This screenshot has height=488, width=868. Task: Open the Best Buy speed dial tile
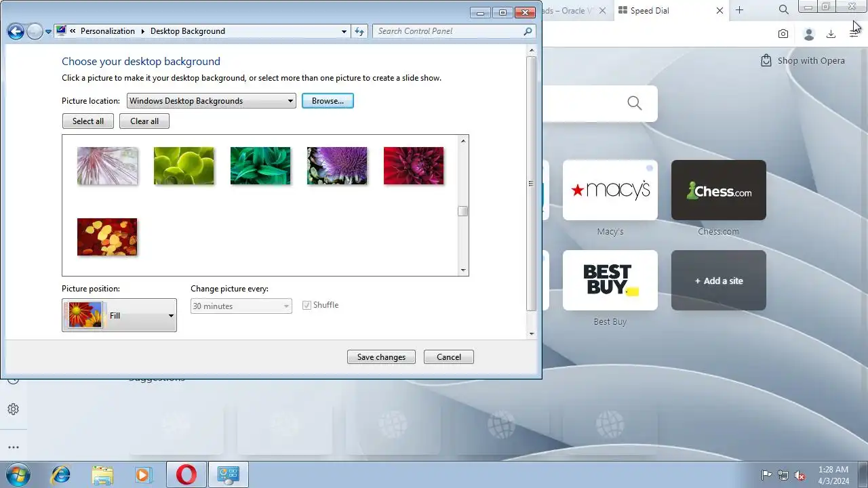(x=610, y=280)
